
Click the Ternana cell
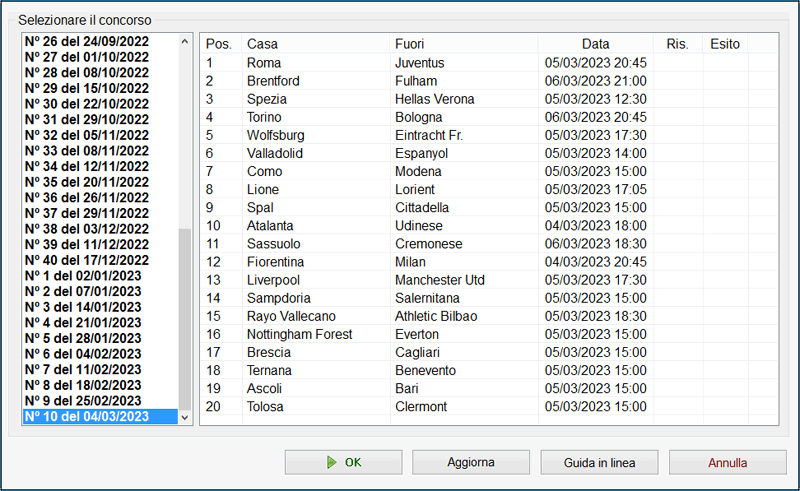[316, 371]
